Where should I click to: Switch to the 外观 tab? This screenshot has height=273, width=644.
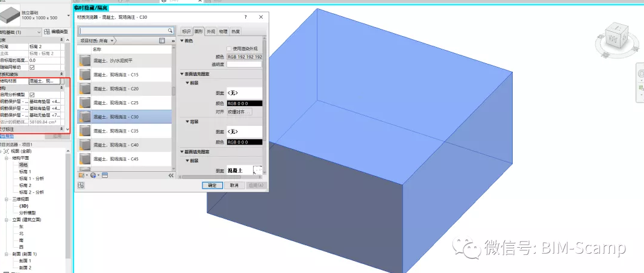[211, 31]
